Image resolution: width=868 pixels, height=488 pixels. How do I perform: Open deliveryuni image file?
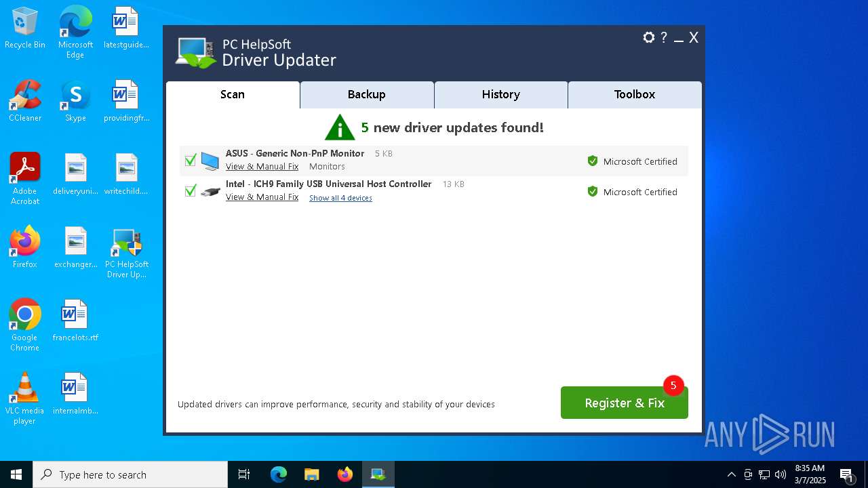coord(75,174)
